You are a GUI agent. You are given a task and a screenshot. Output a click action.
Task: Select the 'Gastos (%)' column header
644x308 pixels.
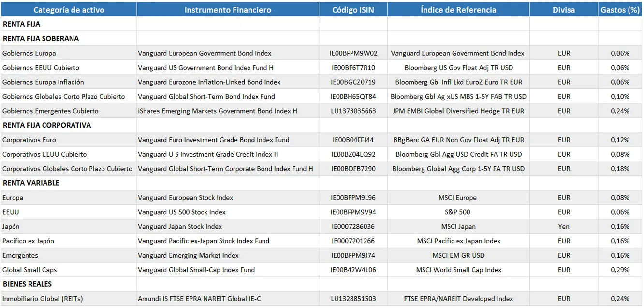pyautogui.click(x=620, y=10)
